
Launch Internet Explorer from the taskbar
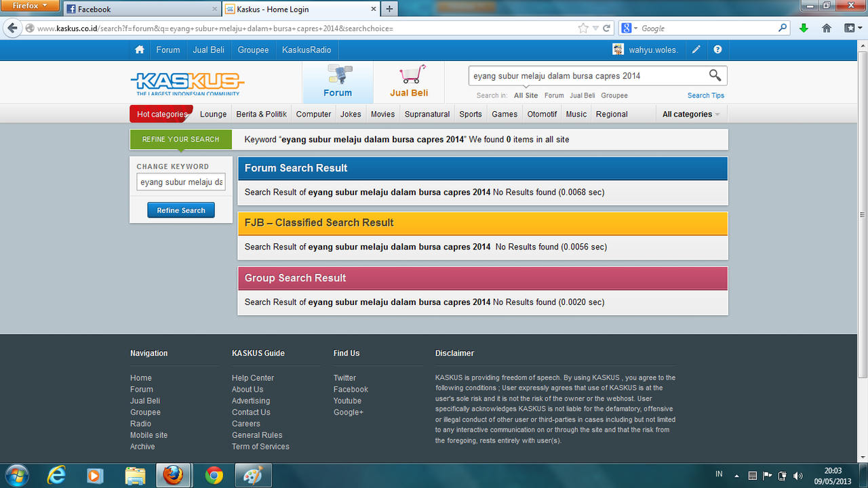coord(57,475)
